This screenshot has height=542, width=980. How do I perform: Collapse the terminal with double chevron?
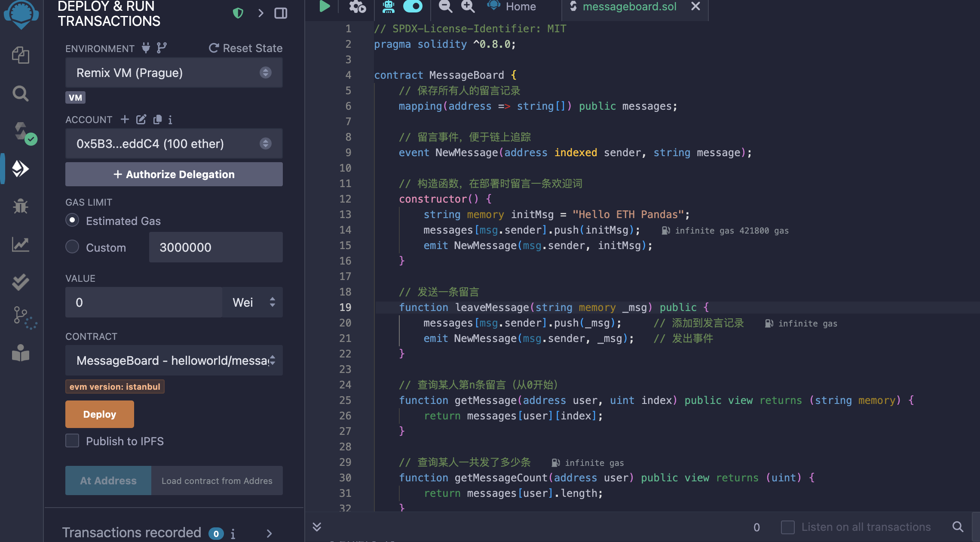point(317,527)
